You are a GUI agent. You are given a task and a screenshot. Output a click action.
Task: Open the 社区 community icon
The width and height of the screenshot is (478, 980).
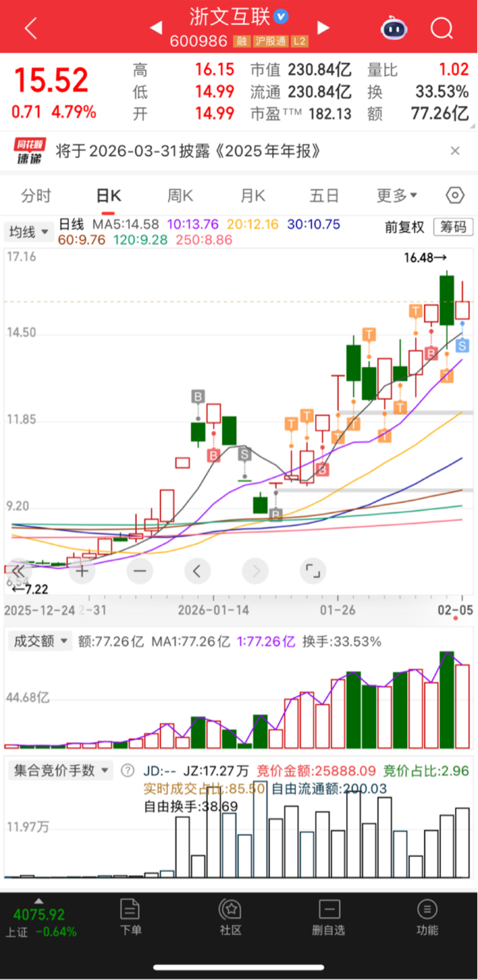click(231, 917)
